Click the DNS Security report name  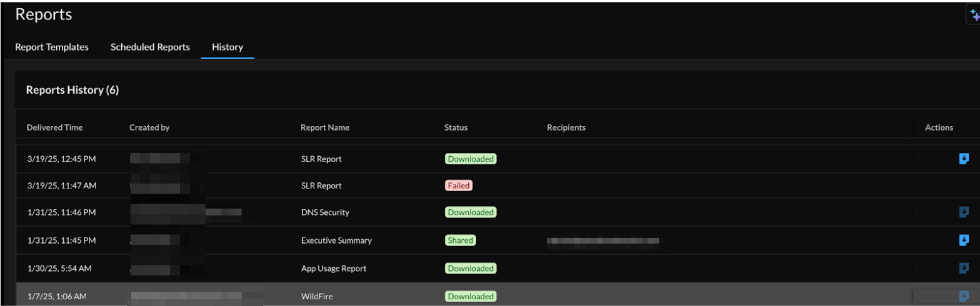click(325, 212)
